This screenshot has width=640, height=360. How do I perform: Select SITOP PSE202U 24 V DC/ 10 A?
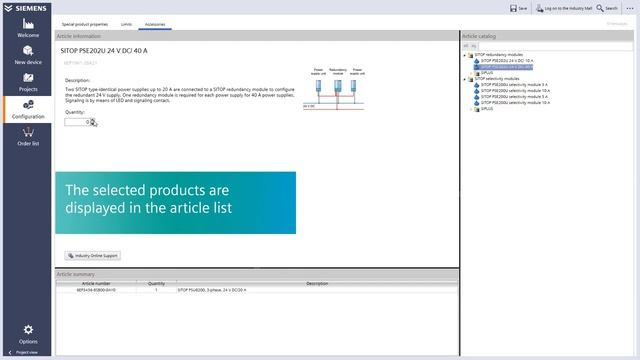[507, 61]
